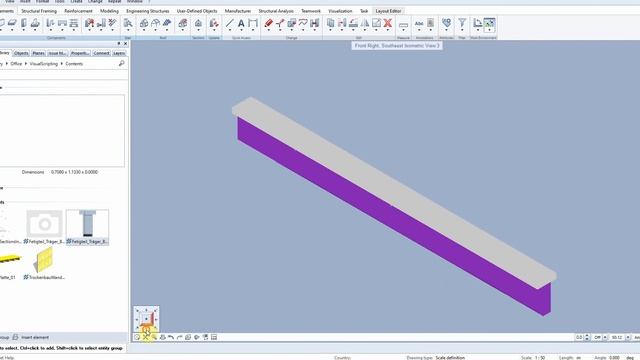Open the dropdown under the Delete X tool
640x360 pixels.
tap(388, 31)
